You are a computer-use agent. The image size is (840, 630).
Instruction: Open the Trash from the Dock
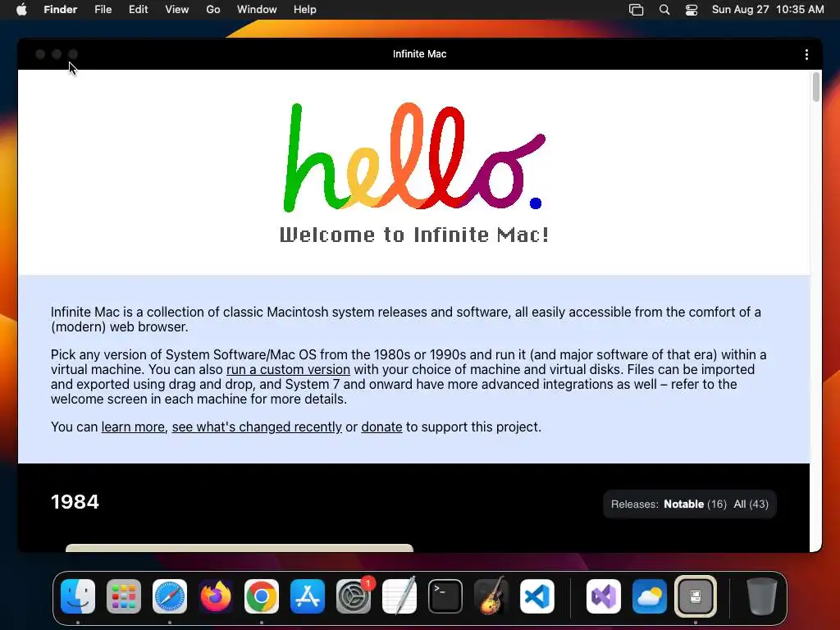[762, 596]
